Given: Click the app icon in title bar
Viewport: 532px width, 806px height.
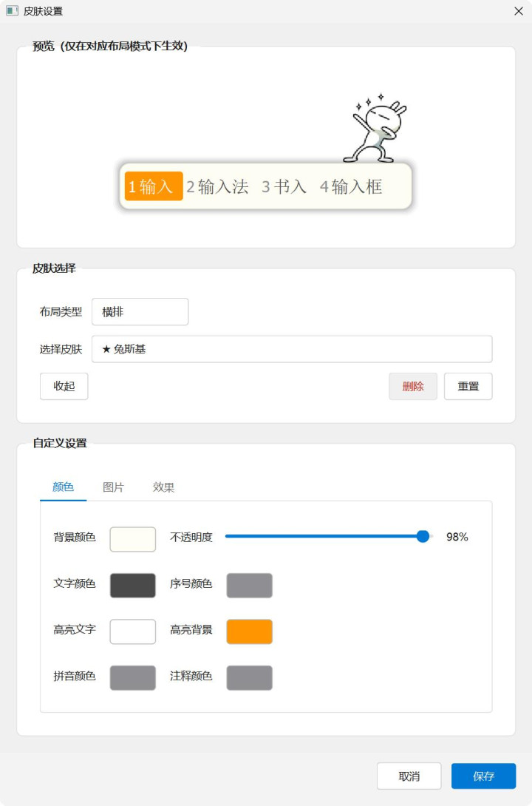Looking at the screenshot, I should 12,11.
